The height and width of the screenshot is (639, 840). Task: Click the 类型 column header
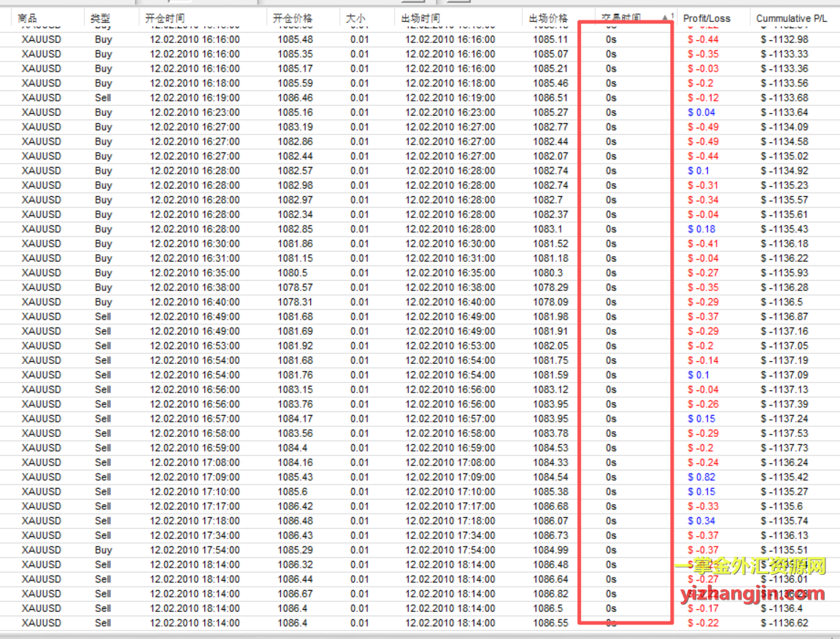pyautogui.click(x=101, y=18)
